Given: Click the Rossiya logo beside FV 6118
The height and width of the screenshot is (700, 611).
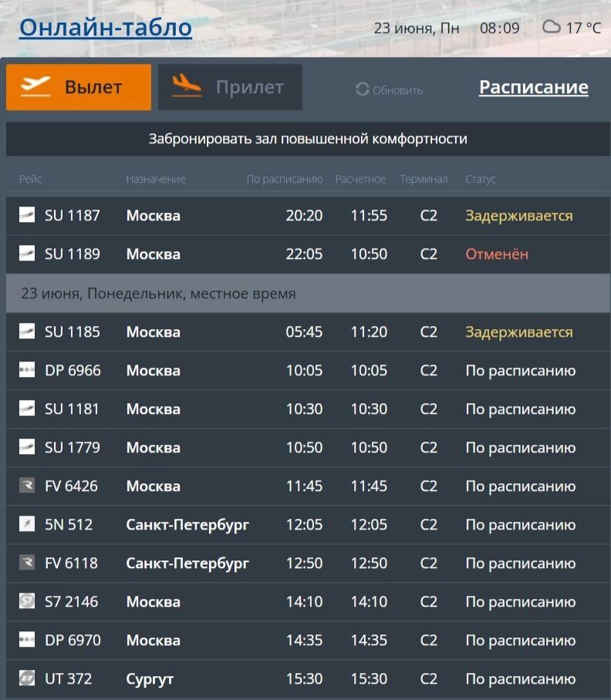Looking at the screenshot, I should tap(27, 563).
